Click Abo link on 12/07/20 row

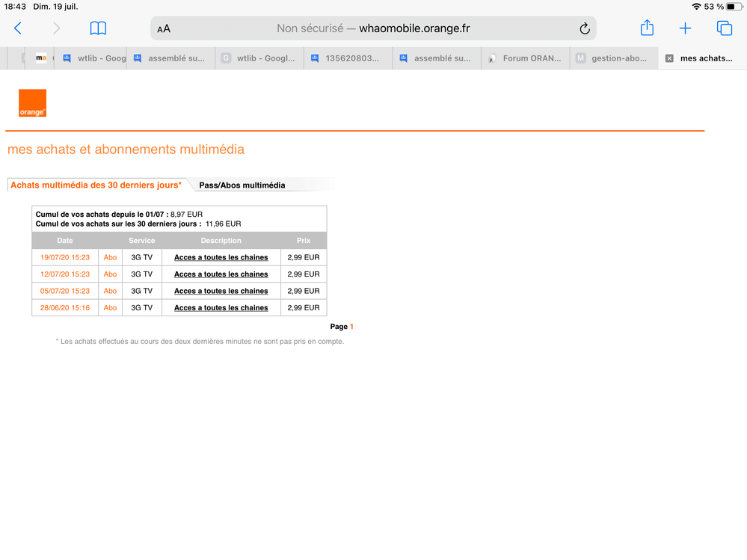[110, 274]
